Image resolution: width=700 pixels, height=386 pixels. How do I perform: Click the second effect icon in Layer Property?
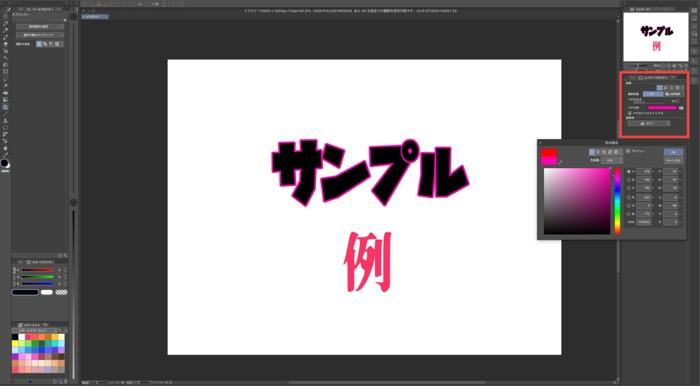tap(666, 88)
